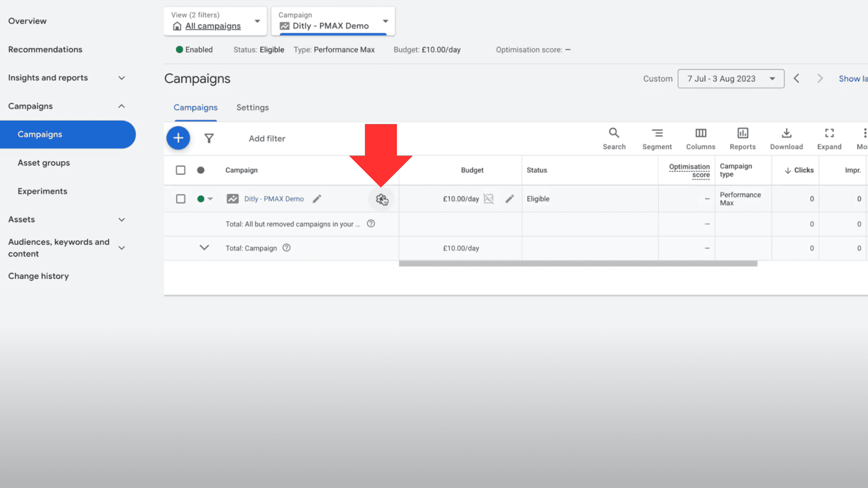Viewport: 868px width, 488px height.
Task: Open Asset groups in the sidebar
Action: (x=43, y=163)
